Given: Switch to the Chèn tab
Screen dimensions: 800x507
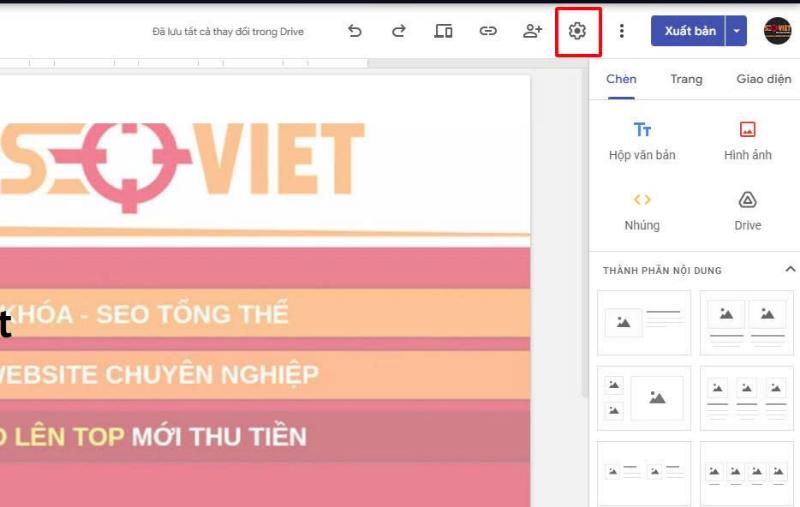Looking at the screenshot, I should [621, 79].
